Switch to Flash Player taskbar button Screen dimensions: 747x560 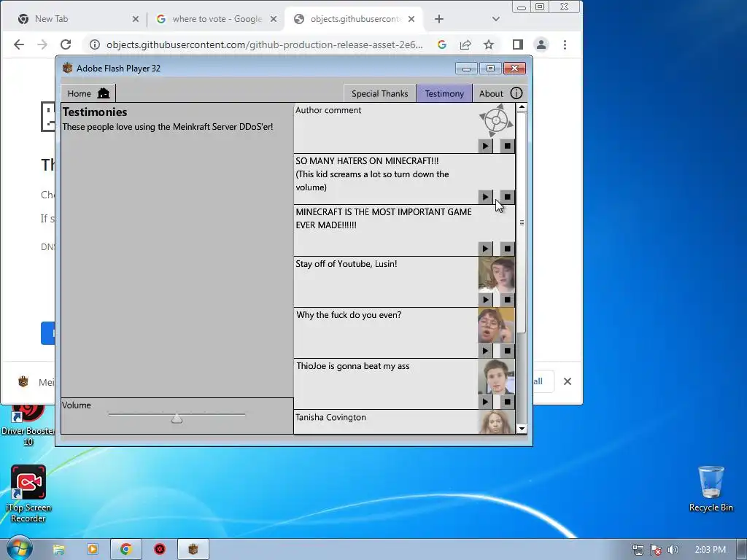pyautogui.click(x=193, y=550)
